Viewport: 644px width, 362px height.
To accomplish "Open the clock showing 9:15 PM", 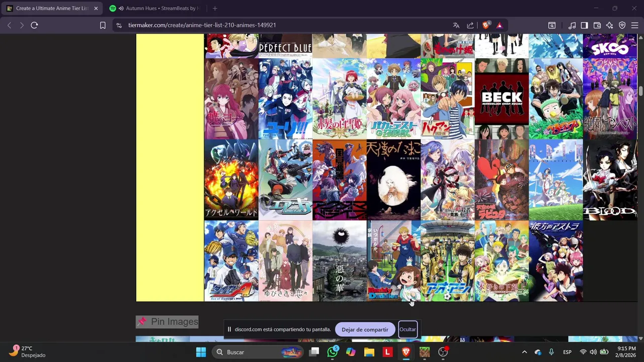I will click(x=626, y=352).
